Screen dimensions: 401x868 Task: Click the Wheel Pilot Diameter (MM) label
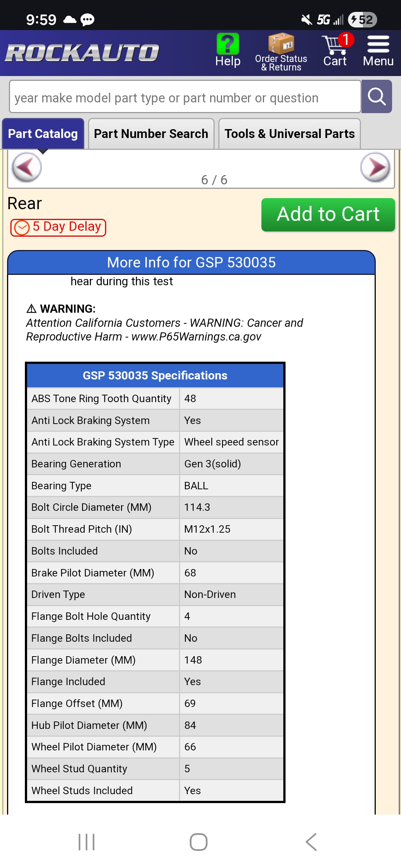coord(94,747)
